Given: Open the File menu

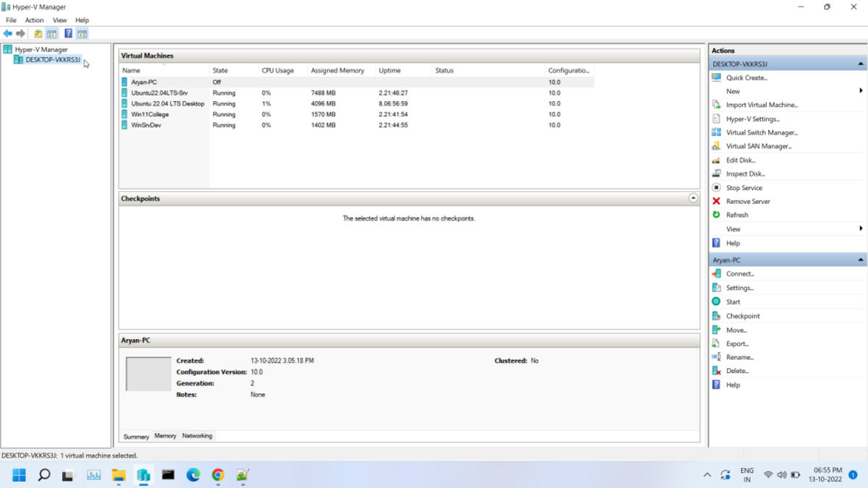Looking at the screenshot, I should point(11,20).
